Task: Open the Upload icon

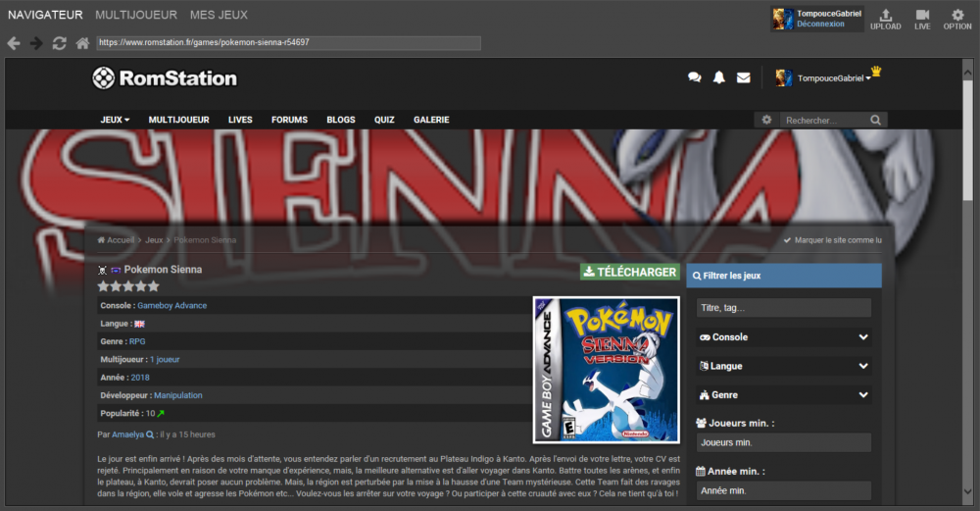Action: click(886, 19)
